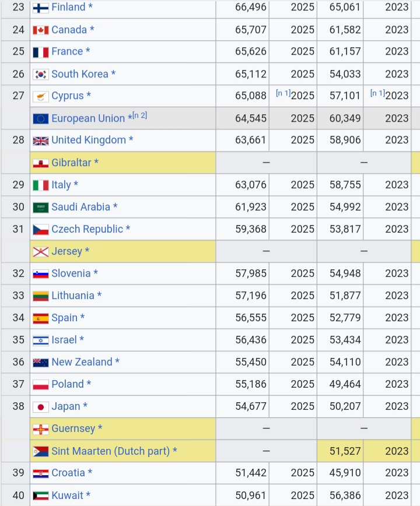This screenshot has width=420, height=506.
Task: Open the South Korea link
Action: pyautogui.click(x=80, y=74)
